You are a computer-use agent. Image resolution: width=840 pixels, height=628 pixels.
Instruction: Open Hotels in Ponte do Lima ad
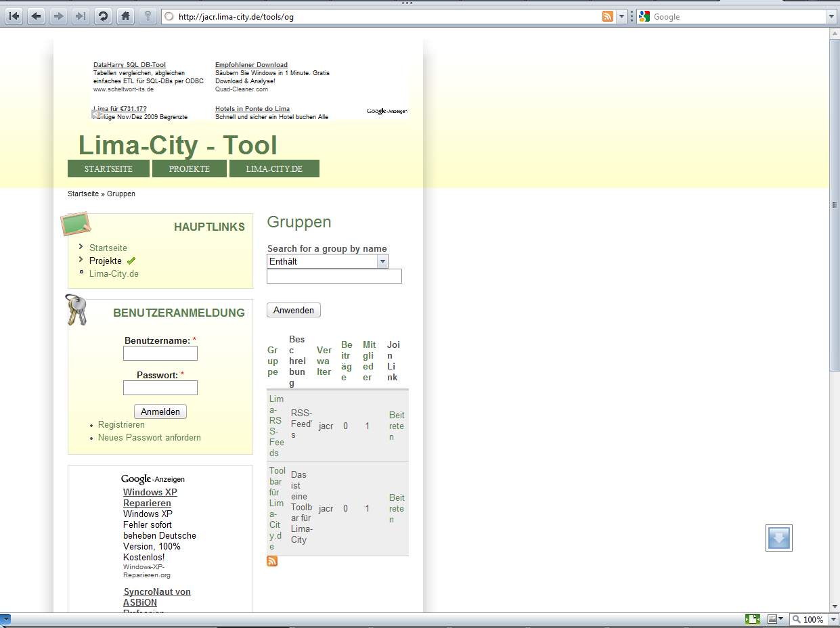pyautogui.click(x=252, y=108)
